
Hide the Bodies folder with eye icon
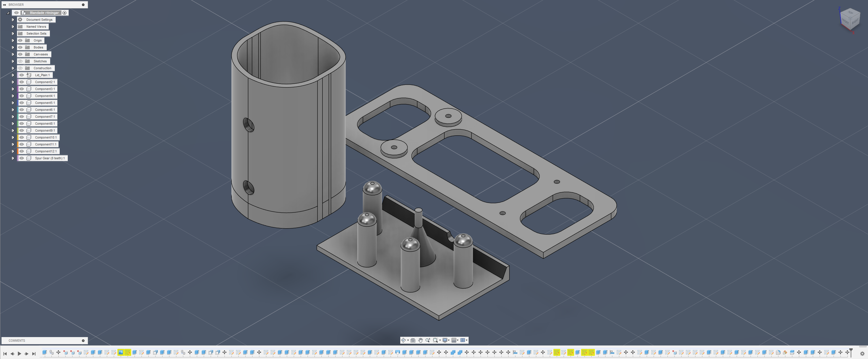click(20, 47)
